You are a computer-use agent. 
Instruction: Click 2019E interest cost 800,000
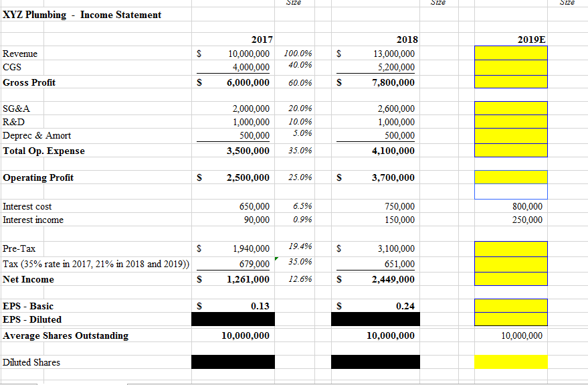tap(528, 206)
